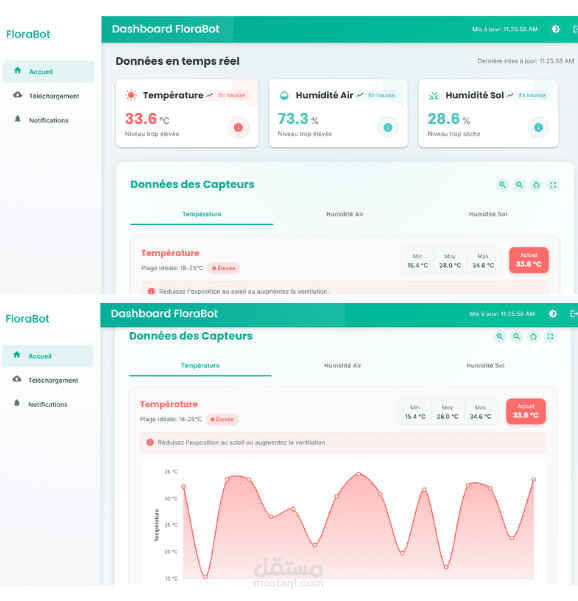This screenshot has width=578, height=601.
Task: Click the sun icon on the Température card
Action: [131, 95]
